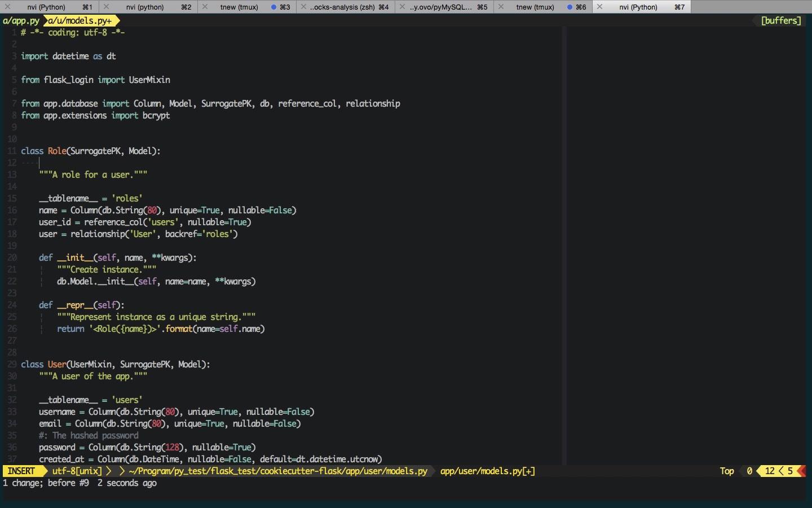
Task: Click the Top position indicator
Action: coord(727,471)
